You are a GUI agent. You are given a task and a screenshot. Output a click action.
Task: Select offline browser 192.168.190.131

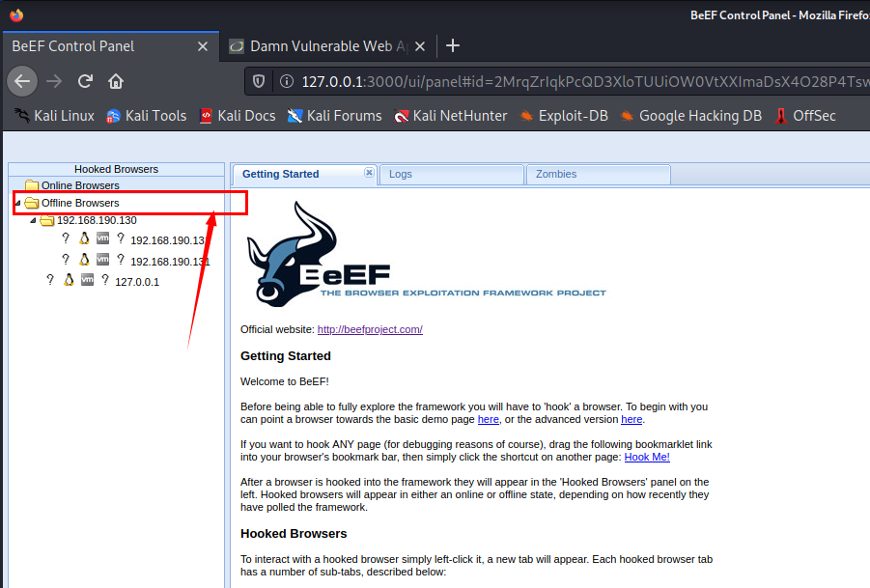pyautogui.click(x=170, y=262)
